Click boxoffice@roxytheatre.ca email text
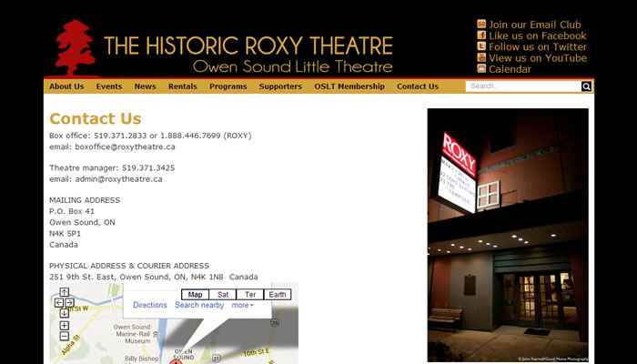 point(126,147)
